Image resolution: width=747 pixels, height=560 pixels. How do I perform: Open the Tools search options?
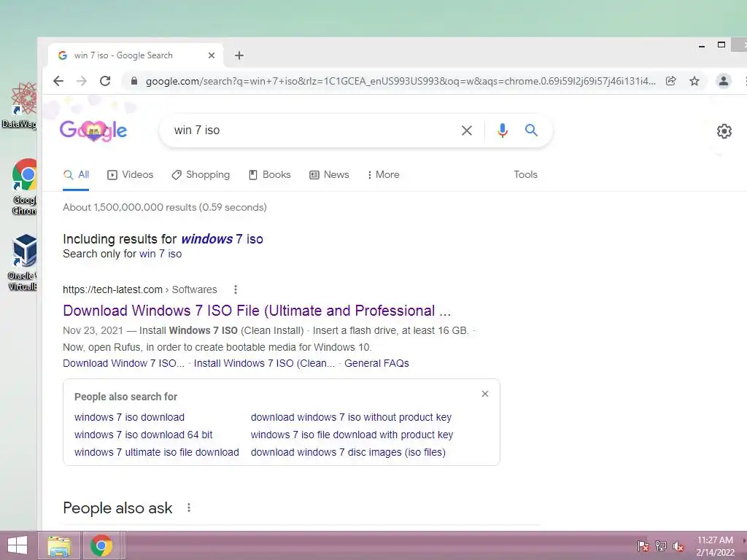point(525,175)
